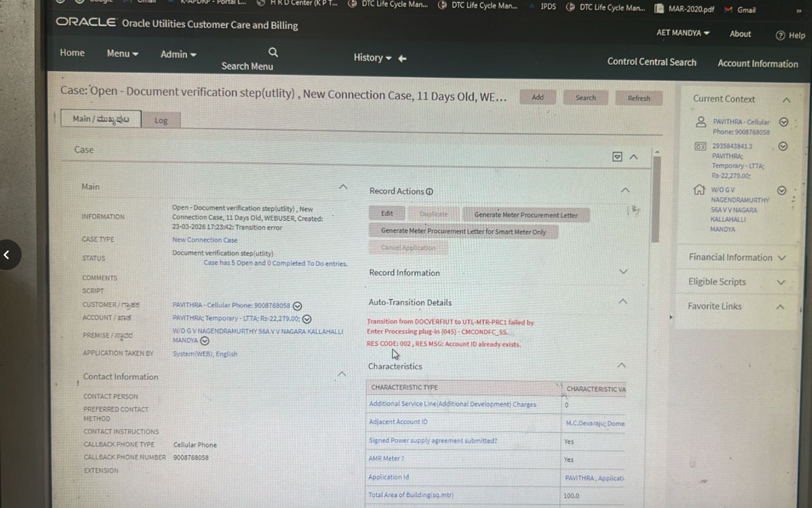Open person context menu in Current Context

(783, 122)
